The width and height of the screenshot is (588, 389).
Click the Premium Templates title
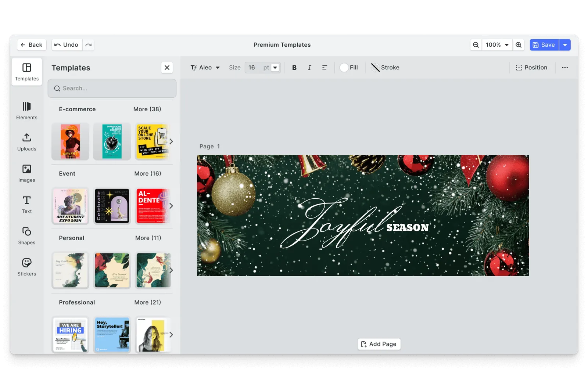point(282,45)
